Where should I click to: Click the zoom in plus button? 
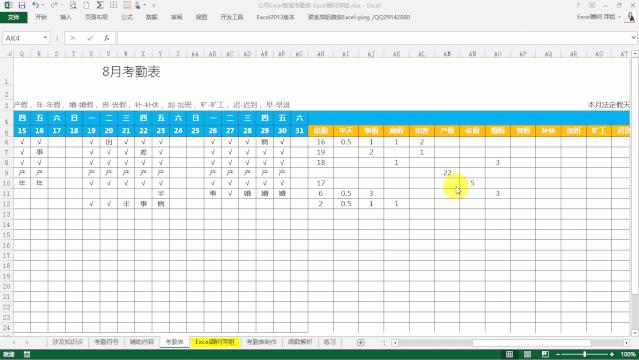(x=612, y=354)
